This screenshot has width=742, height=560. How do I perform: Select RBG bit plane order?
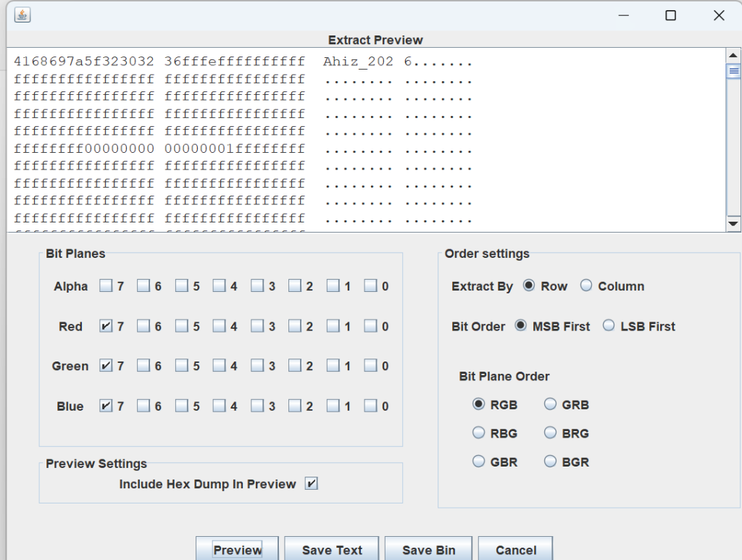[x=478, y=433]
